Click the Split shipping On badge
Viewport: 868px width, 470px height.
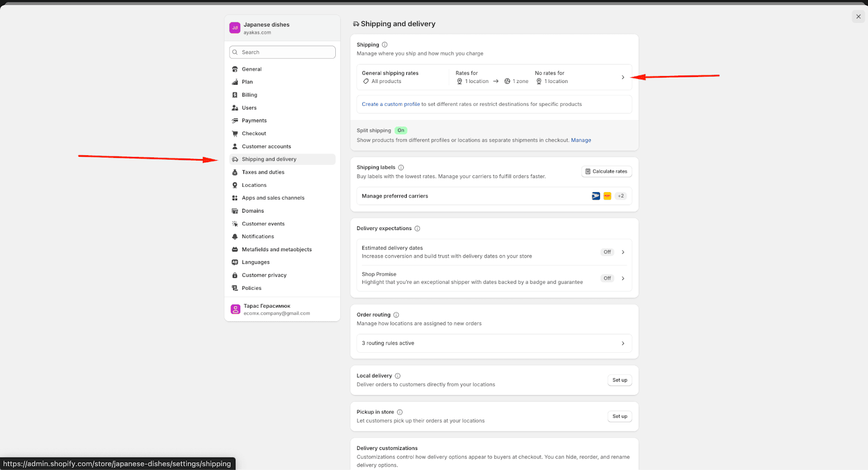pos(401,130)
